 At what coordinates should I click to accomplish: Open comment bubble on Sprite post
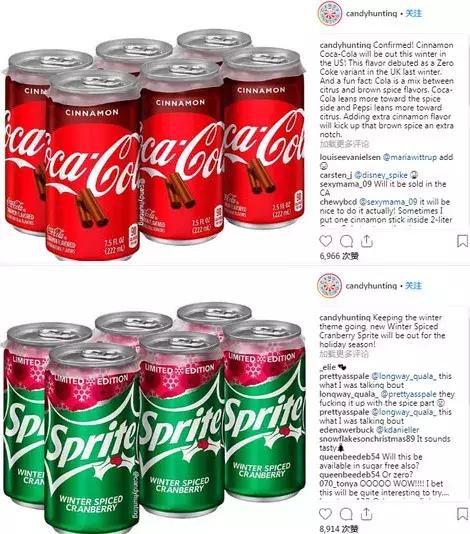point(346,514)
